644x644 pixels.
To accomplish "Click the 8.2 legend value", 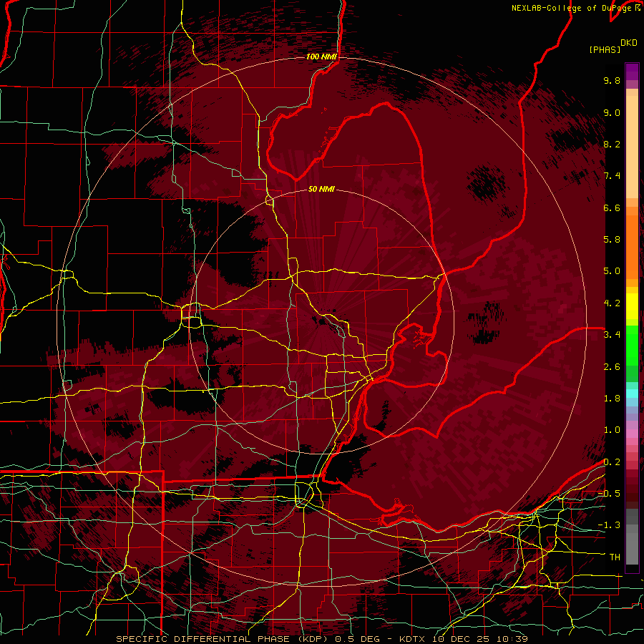I will pos(612,144).
